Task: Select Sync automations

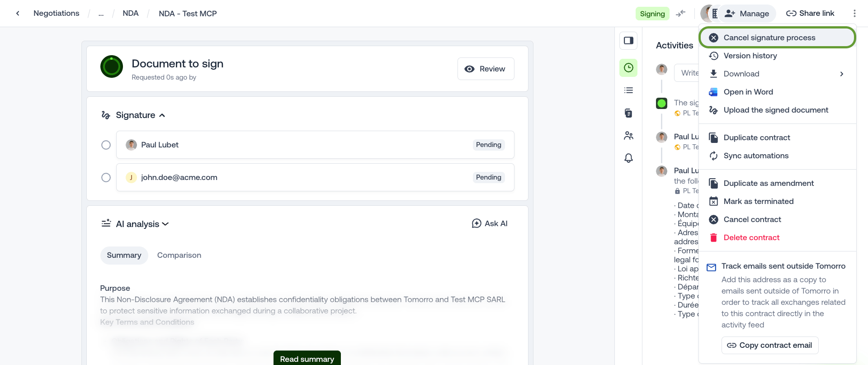Action: tap(777, 156)
